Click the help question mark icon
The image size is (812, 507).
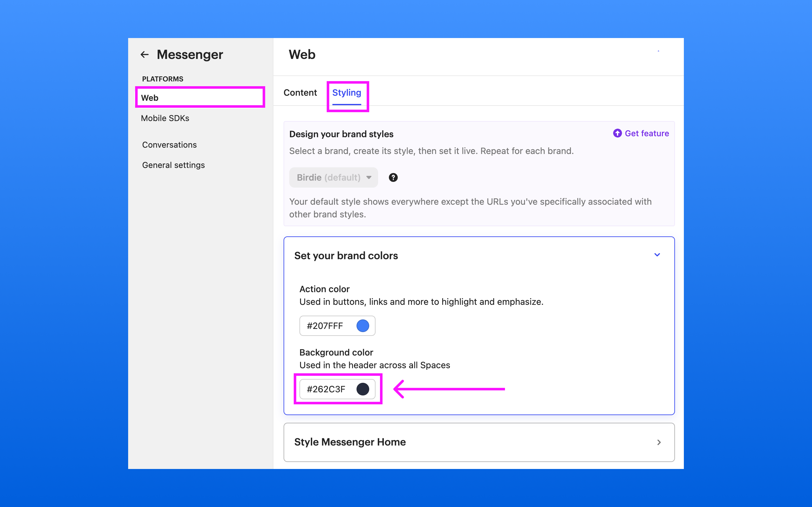(393, 177)
